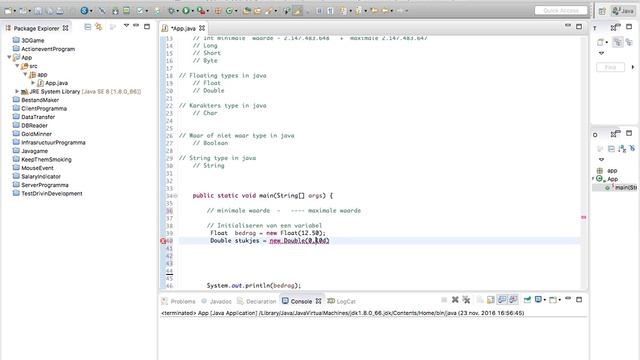Select the Java perspective button
Viewport: 640px width, 360px height.
point(623,11)
